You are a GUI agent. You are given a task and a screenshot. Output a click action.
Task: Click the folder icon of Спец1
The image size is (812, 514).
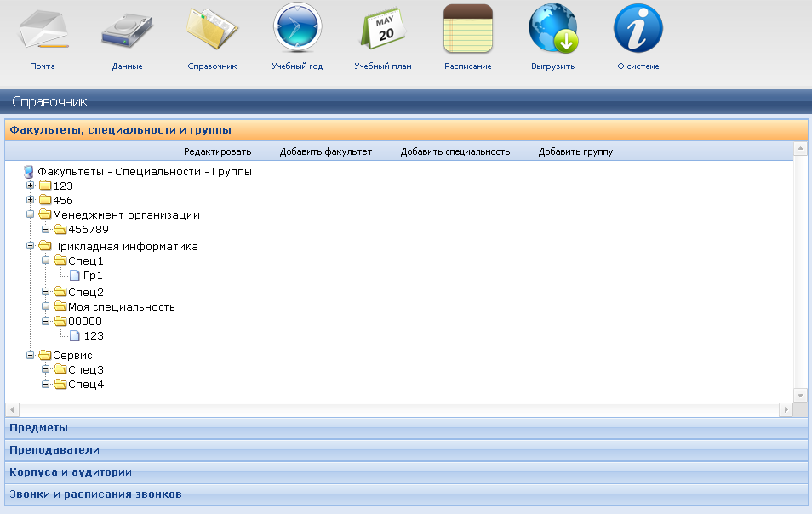60,260
